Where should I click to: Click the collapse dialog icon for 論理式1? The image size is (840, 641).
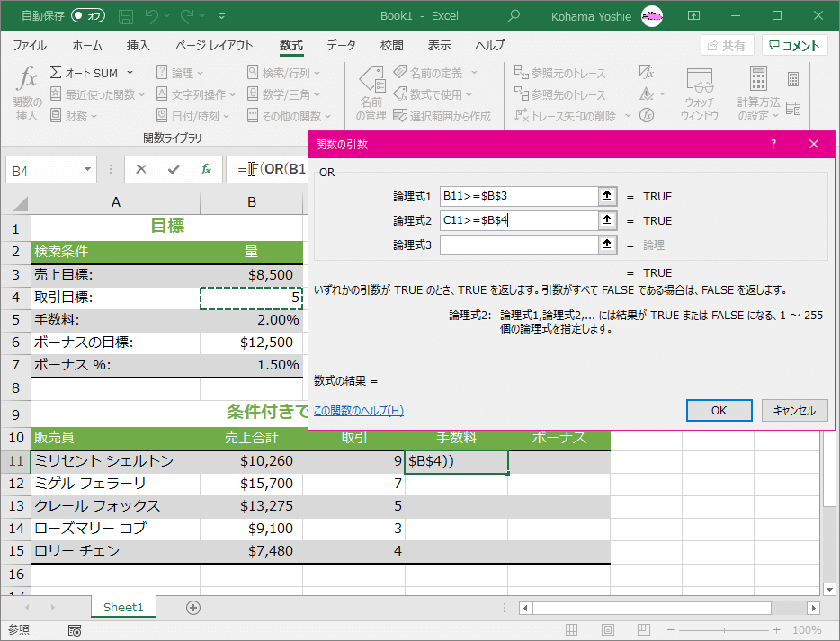[x=608, y=196]
